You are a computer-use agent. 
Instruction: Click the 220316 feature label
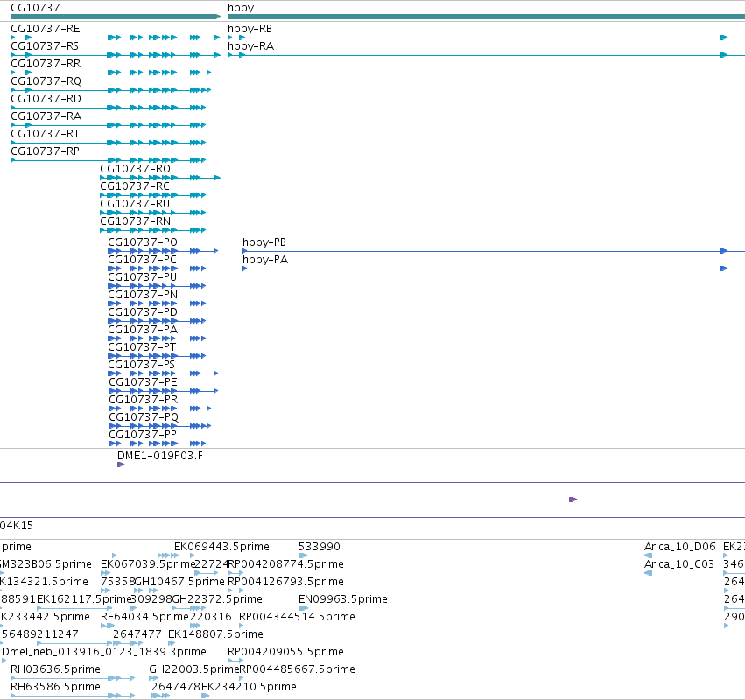[210, 617]
